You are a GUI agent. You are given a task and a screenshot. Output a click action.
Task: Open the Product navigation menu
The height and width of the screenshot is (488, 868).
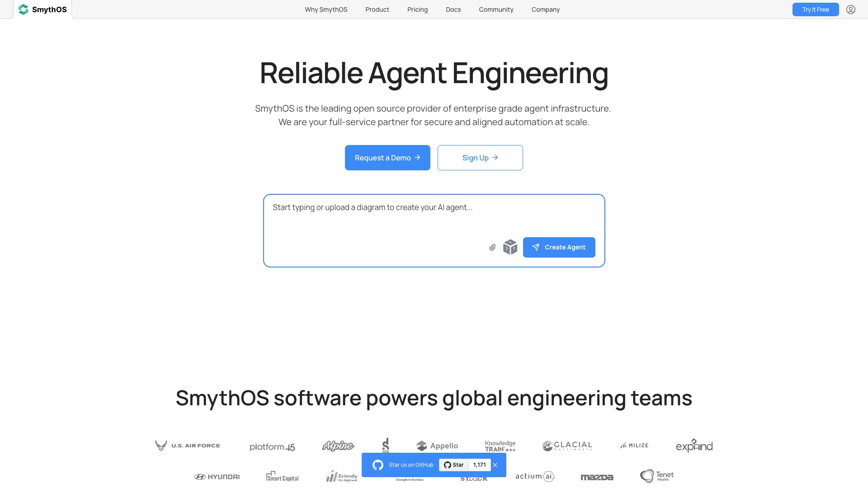tap(377, 9)
